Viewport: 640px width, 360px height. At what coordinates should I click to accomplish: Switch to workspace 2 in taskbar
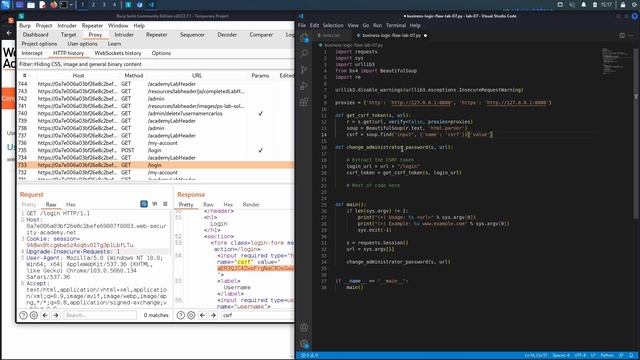pos(93,5)
